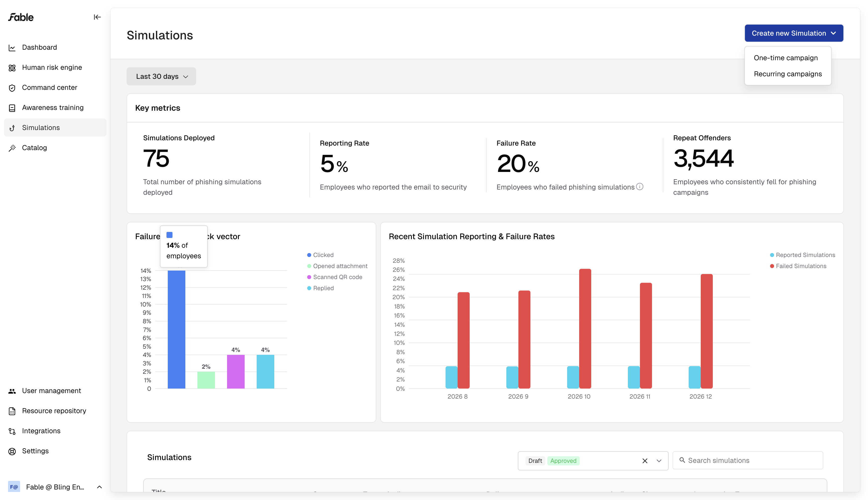Click the red failed bar for 2026 10
Viewport: 868px width, 500px height.
[585, 329]
